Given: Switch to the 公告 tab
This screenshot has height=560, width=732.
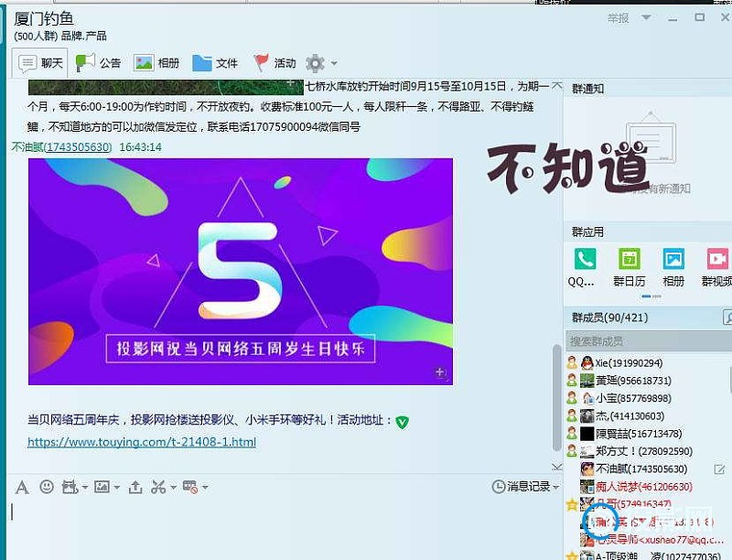Looking at the screenshot, I should tap(98, 63).
